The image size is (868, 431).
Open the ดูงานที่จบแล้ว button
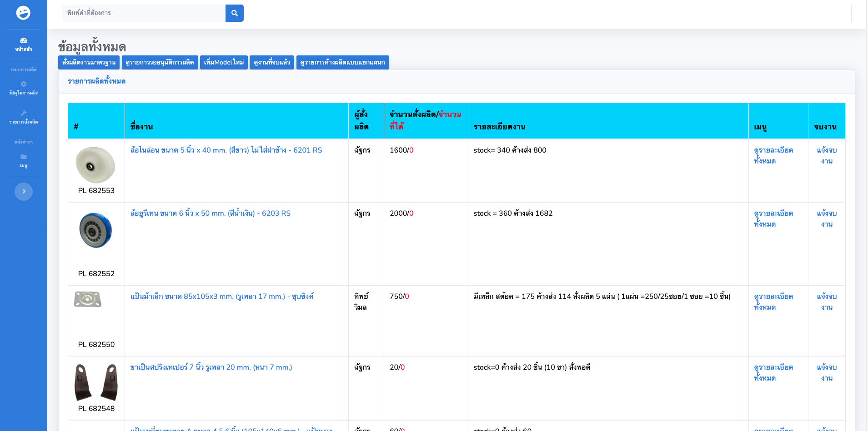click(272, 62)
